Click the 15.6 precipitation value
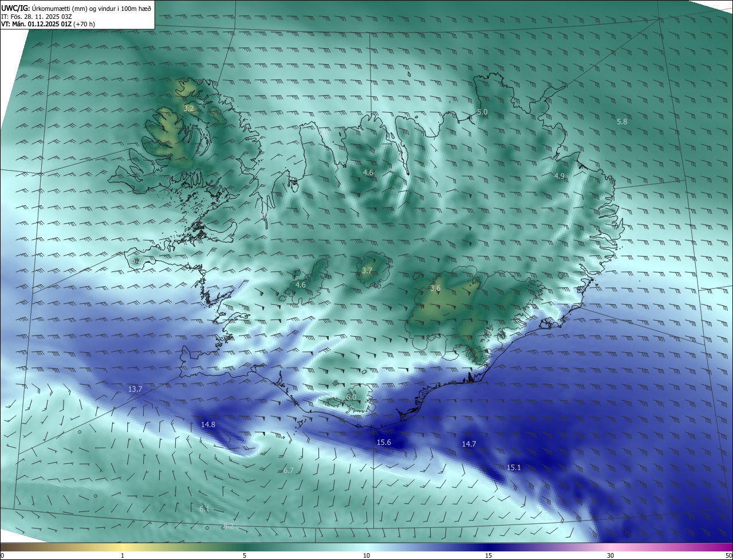733x560 pixels. pyautogui.click(x=384, y=442)
